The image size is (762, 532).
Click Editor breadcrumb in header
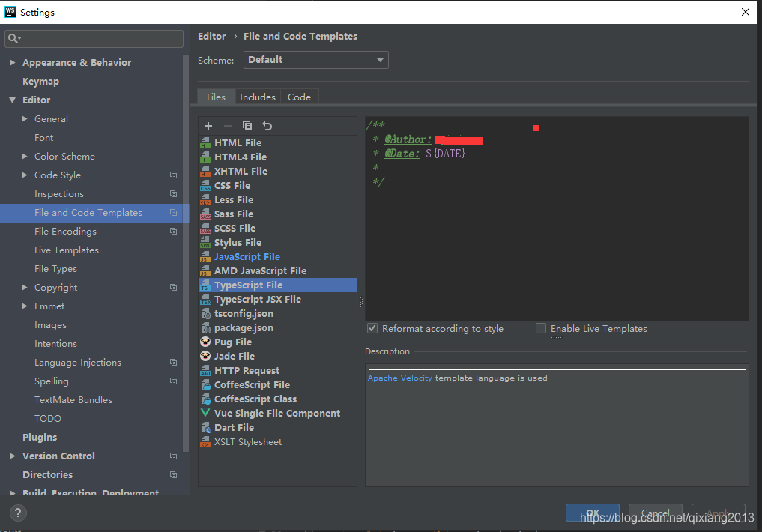point(211,37)
